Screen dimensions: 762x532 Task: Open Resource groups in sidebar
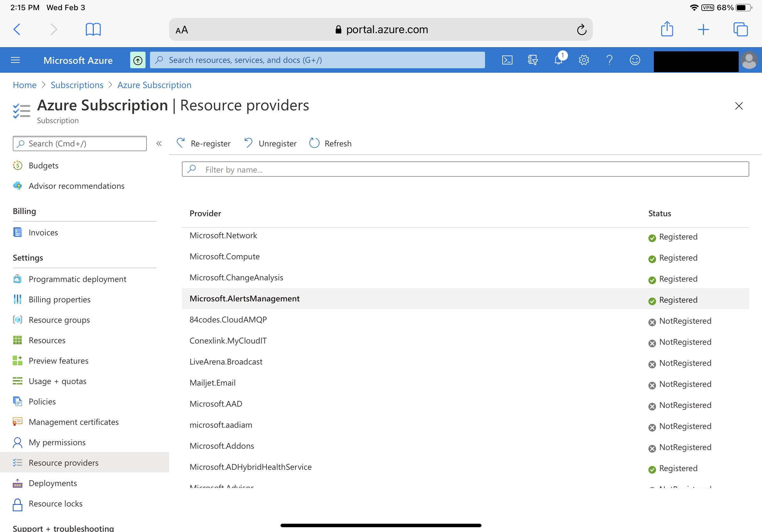pyautogui.click(x=59, y=320)
